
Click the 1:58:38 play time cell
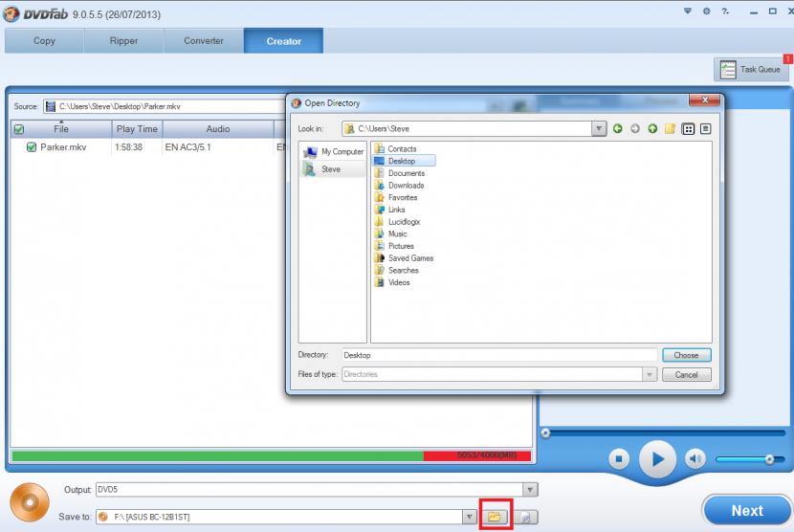click(x=128, y=147)
